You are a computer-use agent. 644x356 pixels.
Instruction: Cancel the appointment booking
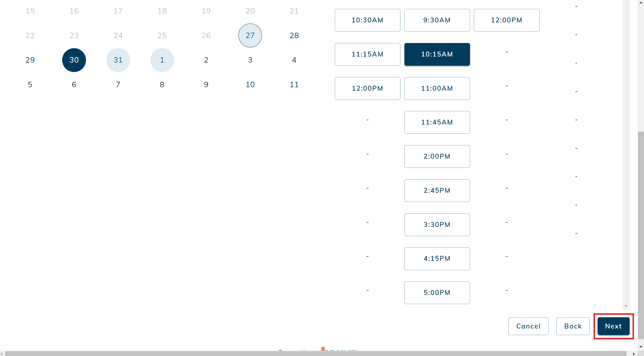click(x=528, y=326)
